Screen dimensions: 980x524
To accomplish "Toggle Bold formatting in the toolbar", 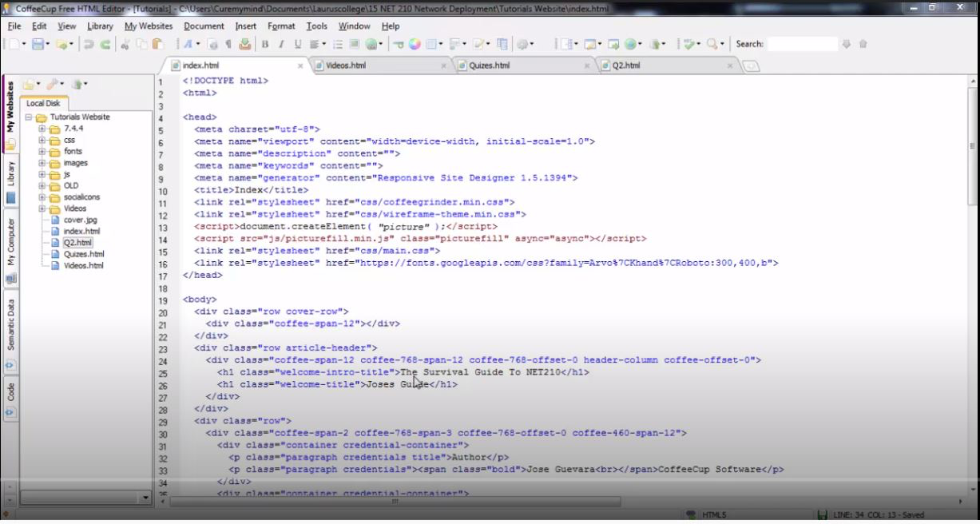I will (x=264, y=44).
